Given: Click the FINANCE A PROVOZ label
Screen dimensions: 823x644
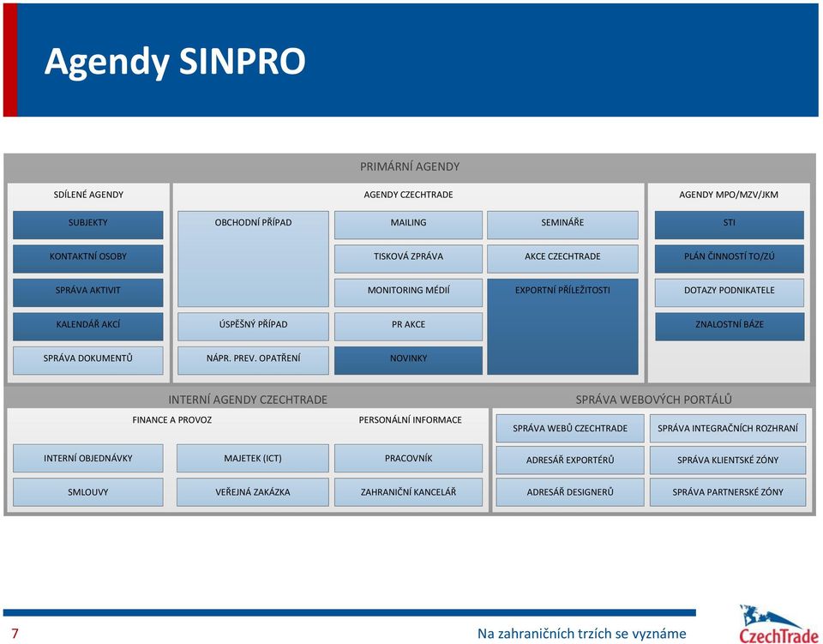Looking at the screenshot, I should [171, 420].
